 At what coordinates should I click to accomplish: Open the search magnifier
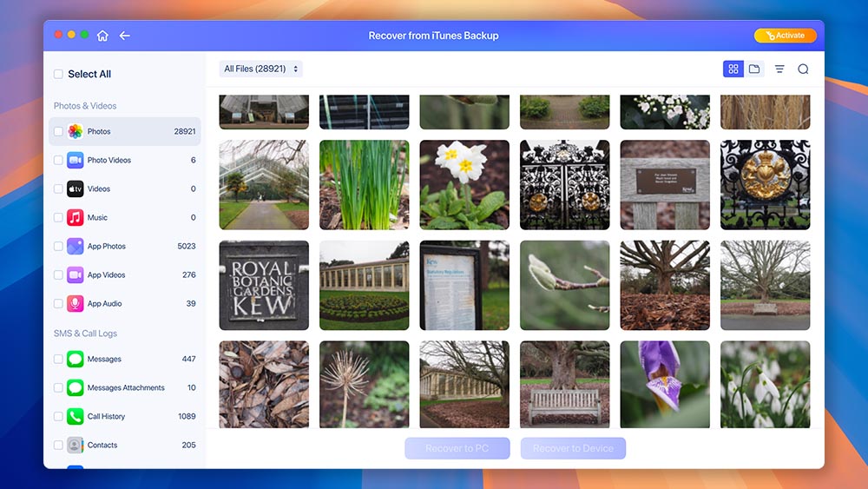click(803, 69)
